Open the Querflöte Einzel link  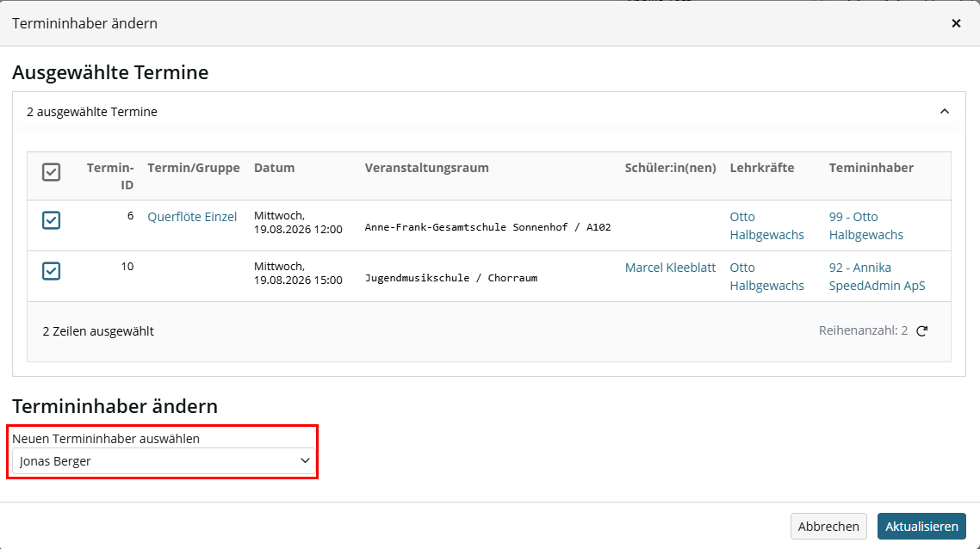(x=192, y=217)
